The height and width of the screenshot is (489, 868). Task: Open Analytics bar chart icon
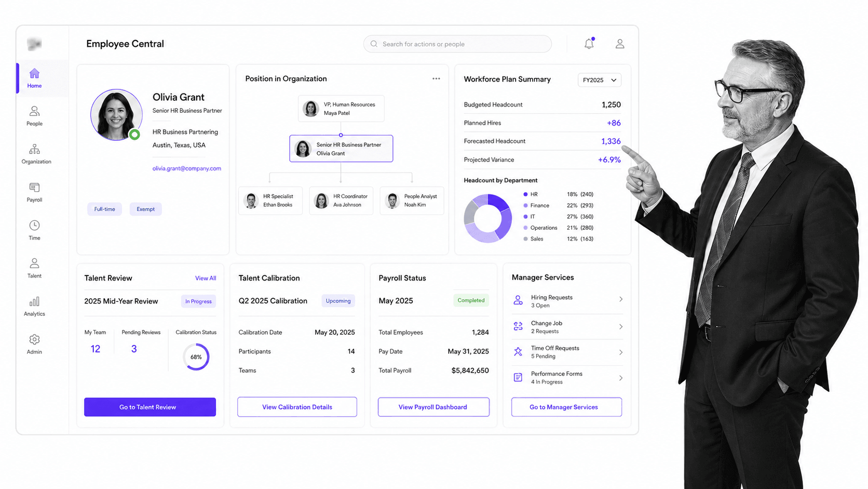(35, 301)
